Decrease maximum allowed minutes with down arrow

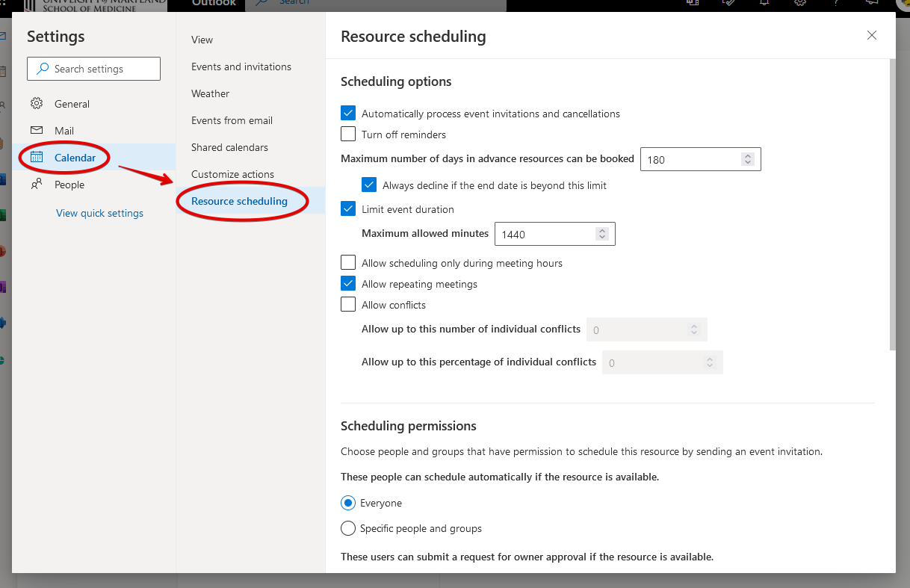pyautogui.click(x=601, y=238)
